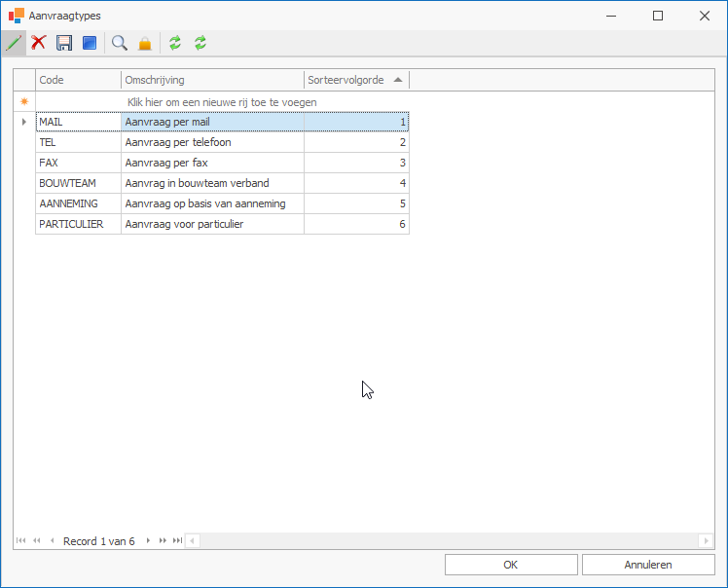This screenshot has height=588, width=728.
Task: Click the orange new row star indicator
Action: [24, 101]
